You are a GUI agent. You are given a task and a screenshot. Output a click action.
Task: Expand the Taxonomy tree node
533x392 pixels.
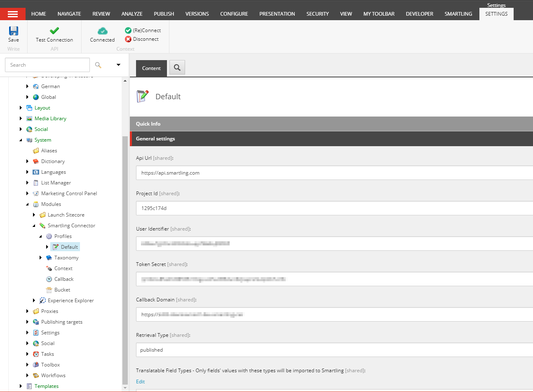click(x=40, y=258)
